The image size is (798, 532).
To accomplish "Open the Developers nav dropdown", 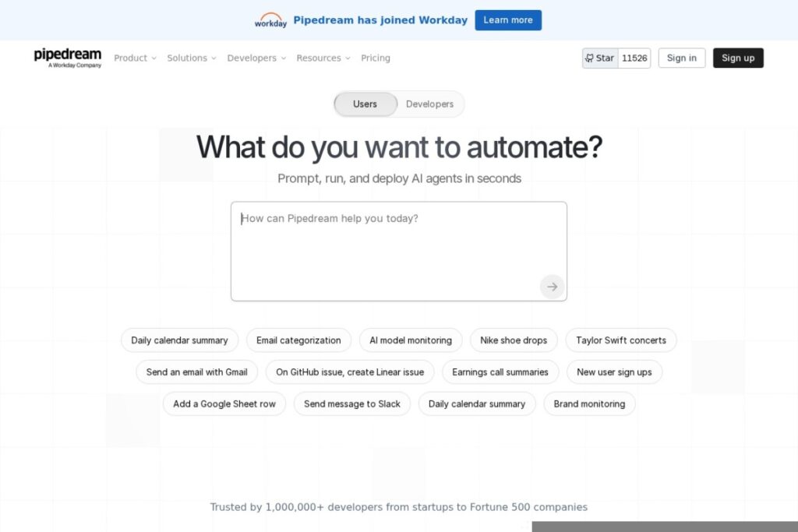I will coord(256,58).
